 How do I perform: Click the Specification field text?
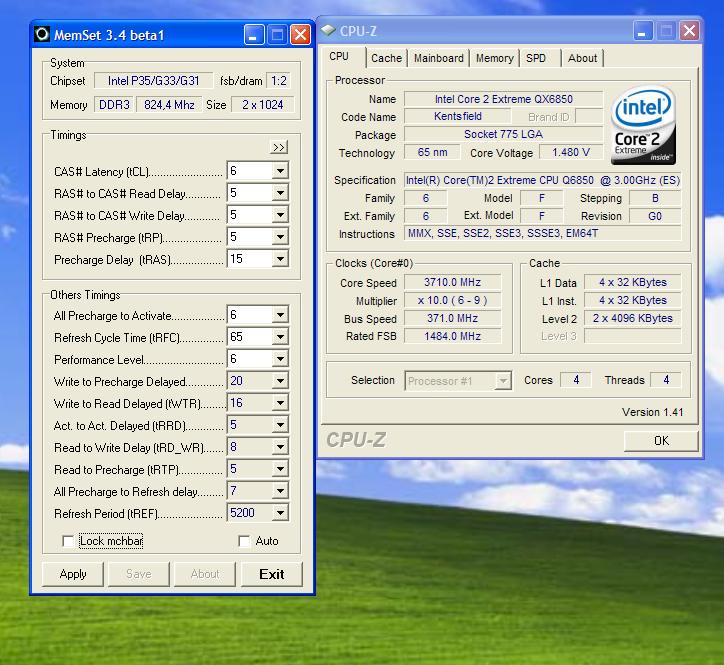coord(543,180)
